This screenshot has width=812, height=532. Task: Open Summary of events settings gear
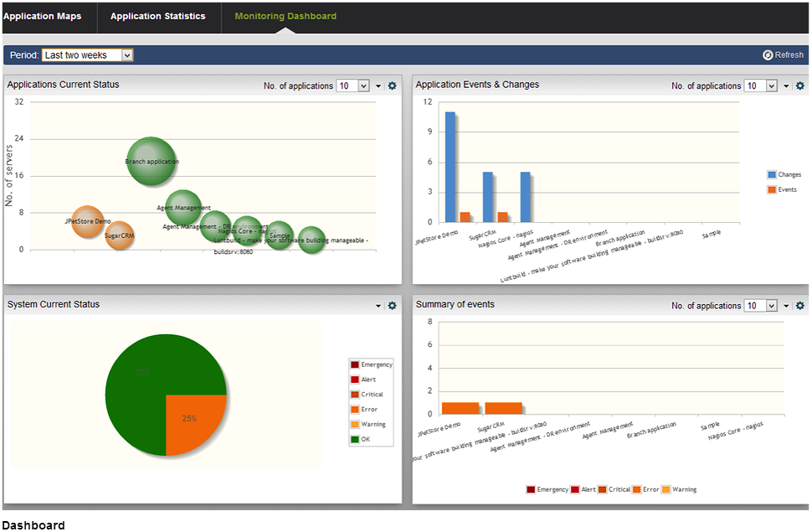coord(800,306)
